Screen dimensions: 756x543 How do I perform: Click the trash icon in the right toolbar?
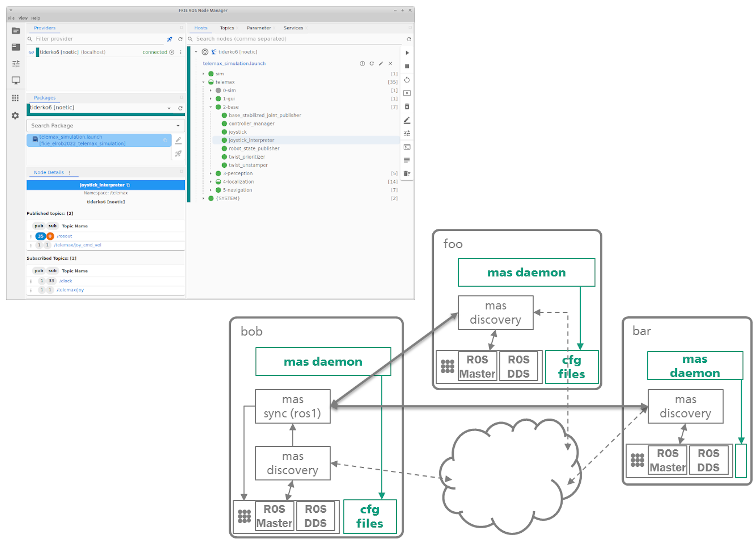407,107
